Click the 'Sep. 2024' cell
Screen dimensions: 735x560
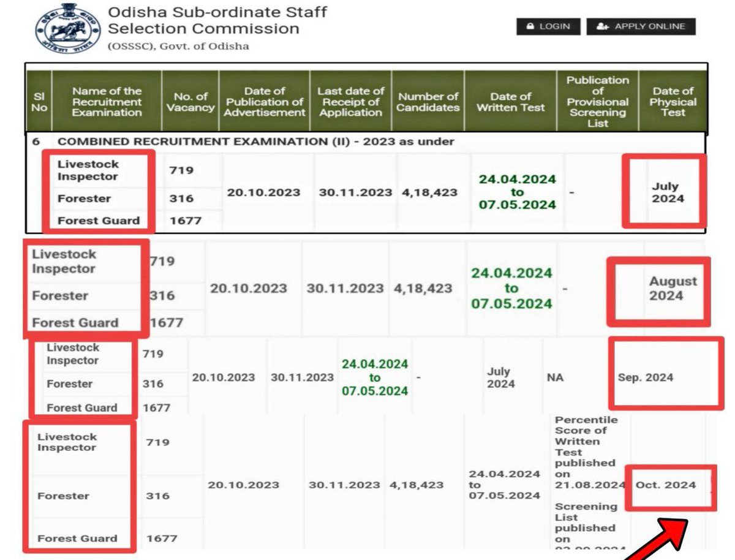[645, 377]
